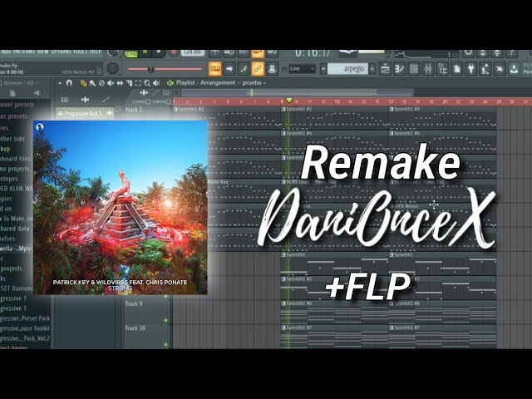Click the playback speaker tool in Playlist
532x399 pixels.
156,83
